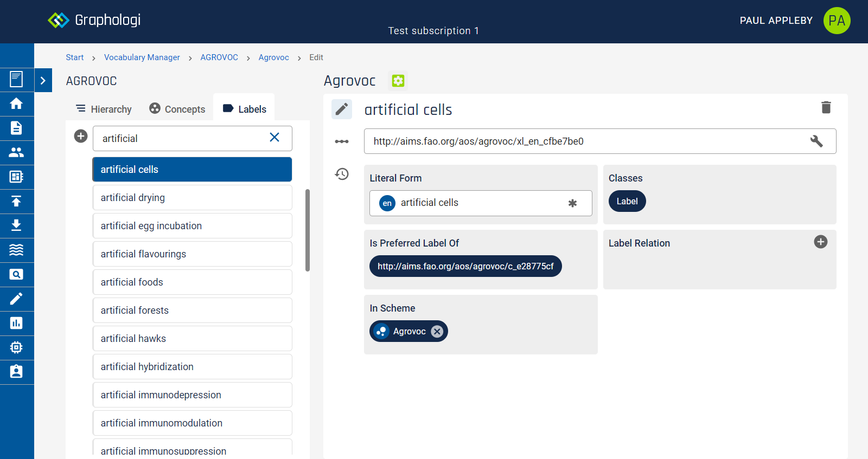Click the Label class chip
Screen dimensions: 868x459
(627, 201)
